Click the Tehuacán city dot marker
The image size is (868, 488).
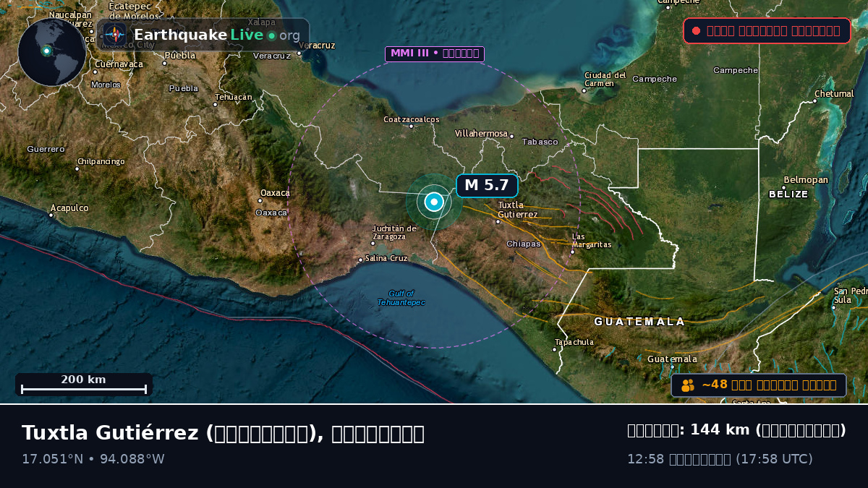[215, 104]
